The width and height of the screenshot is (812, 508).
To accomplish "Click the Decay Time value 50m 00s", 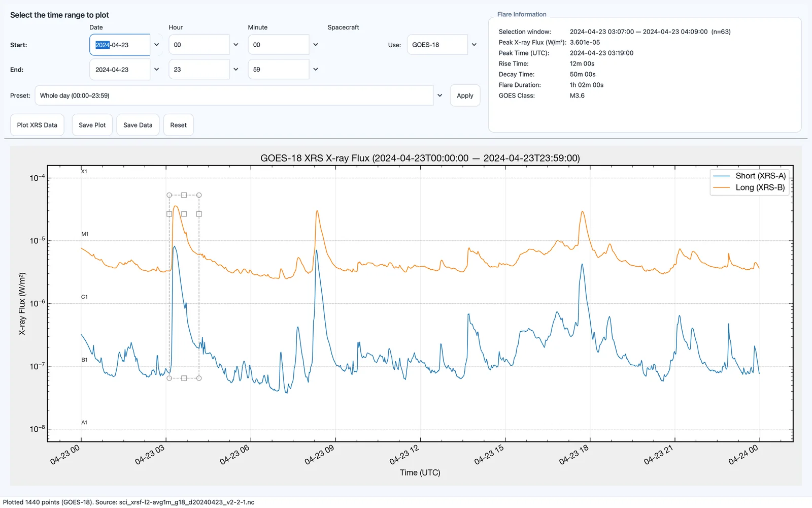I will 583,74.
